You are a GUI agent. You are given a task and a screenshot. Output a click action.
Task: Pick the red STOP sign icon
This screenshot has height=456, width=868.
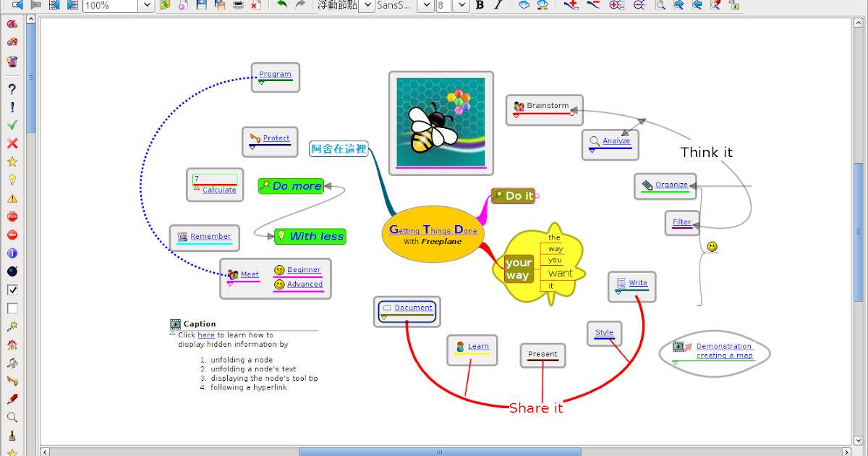tap(12, 216)
